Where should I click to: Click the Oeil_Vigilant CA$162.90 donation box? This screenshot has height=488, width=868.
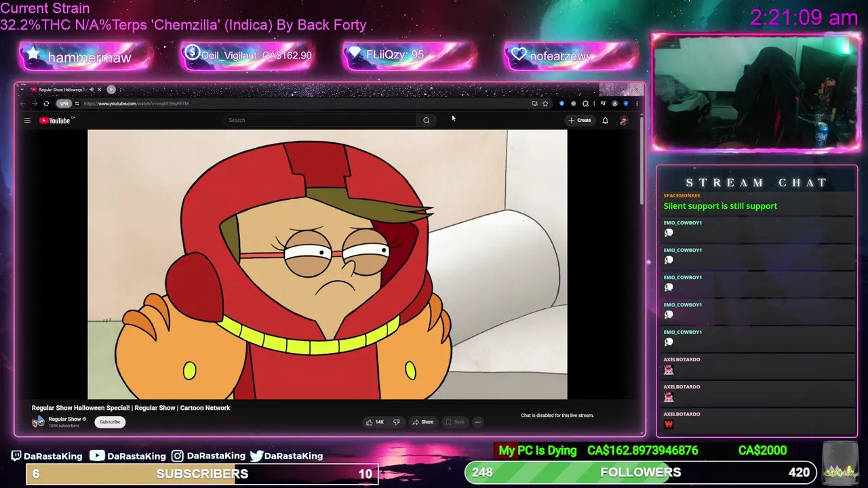click(x=248, y=56)
